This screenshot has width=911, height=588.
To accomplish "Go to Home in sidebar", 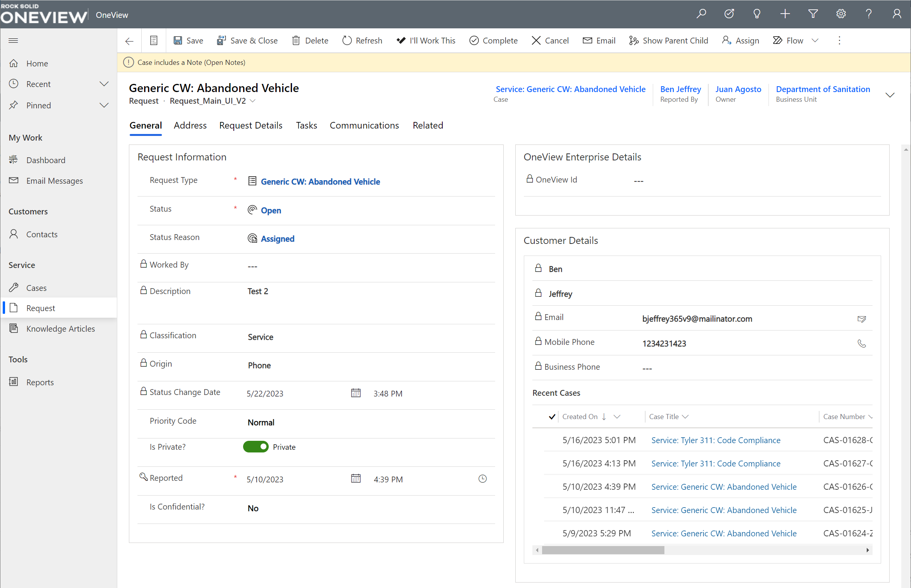I will [58, 63].
